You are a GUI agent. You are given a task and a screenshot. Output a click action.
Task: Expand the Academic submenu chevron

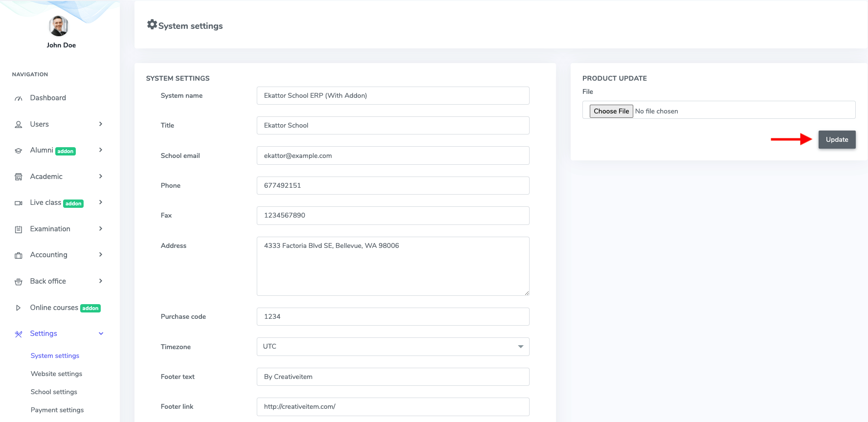[x=101, y=177]
